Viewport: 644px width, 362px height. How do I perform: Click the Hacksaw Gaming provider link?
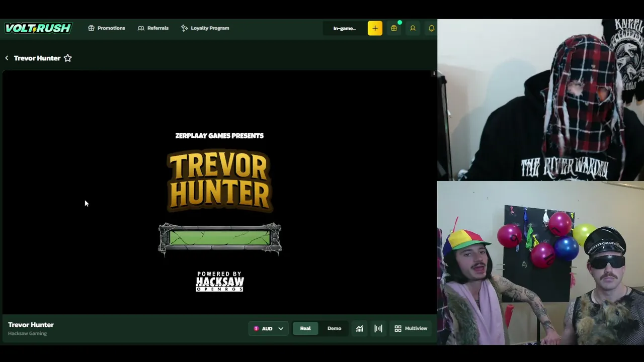click(27, 333)
